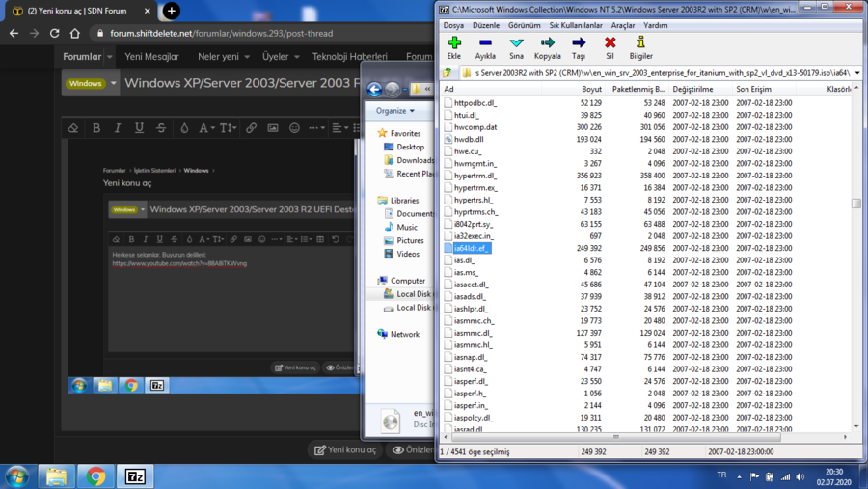
Task: Insert image using picture icon in editor
Action: (273, 128)
